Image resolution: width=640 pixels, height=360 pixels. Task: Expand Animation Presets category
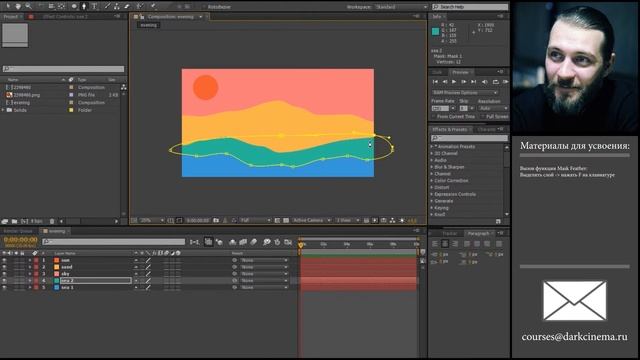tap(432, 146)
